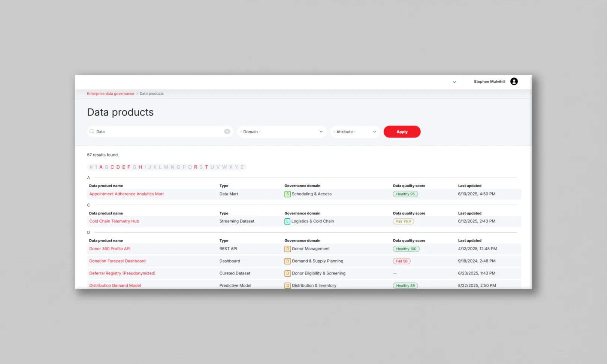The width and height of the screenshot is (607, 364).
Task: Open the Donation Forecast Dashboard product
Action: pyautogui.click(x=117, y=261)
